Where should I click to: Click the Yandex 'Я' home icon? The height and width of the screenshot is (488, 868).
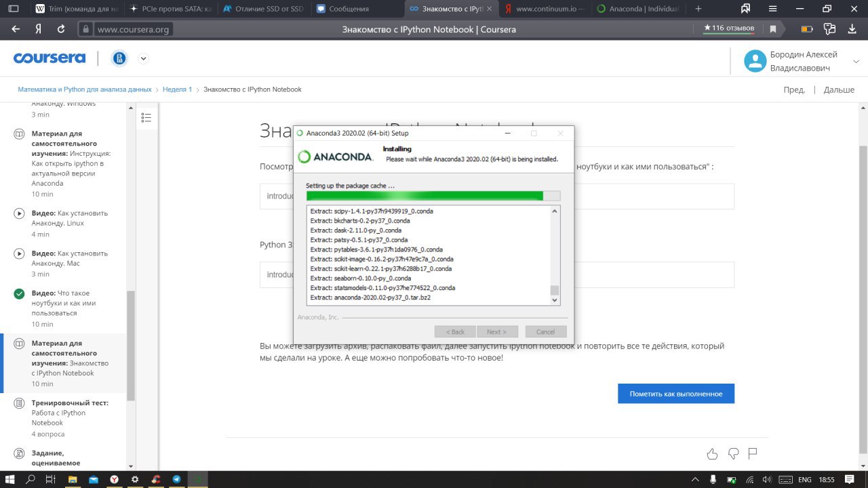39,29
